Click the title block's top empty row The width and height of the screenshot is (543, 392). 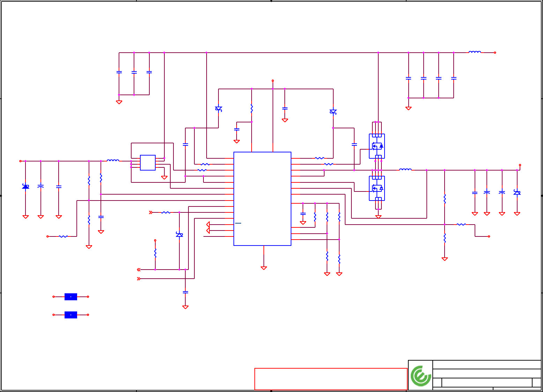click(x=487, y=364)
